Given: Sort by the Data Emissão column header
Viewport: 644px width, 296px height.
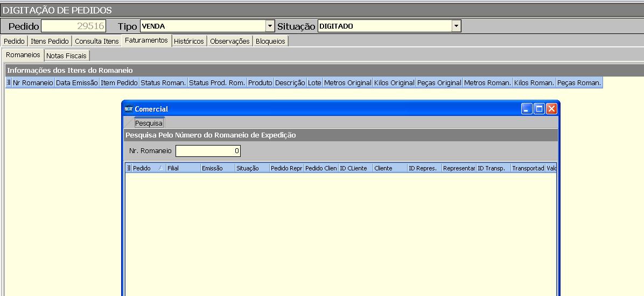Looking at the screenshot, I should pos(76,83).
